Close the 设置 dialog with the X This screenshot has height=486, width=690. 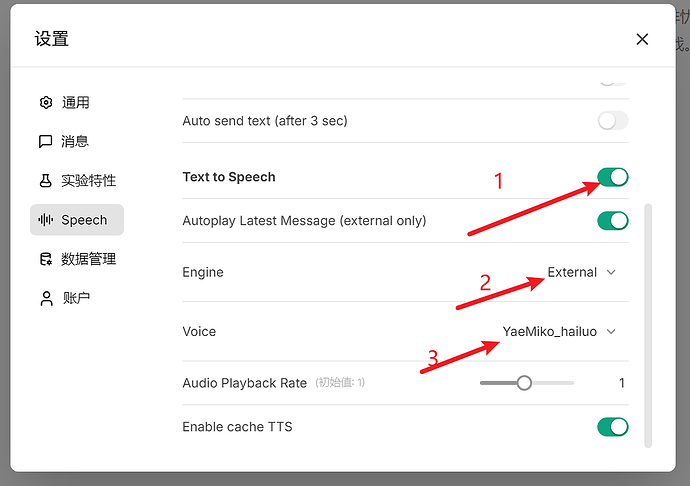pos(642,39)
